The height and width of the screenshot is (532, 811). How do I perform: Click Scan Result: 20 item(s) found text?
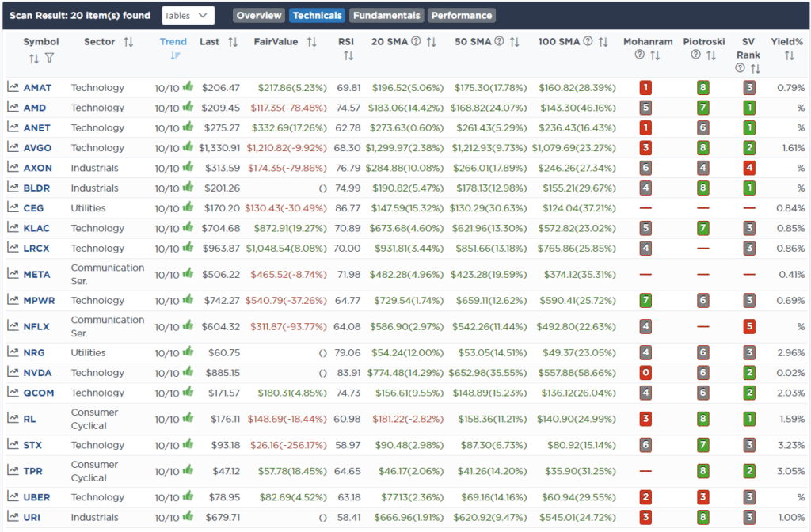coord(80,16)
